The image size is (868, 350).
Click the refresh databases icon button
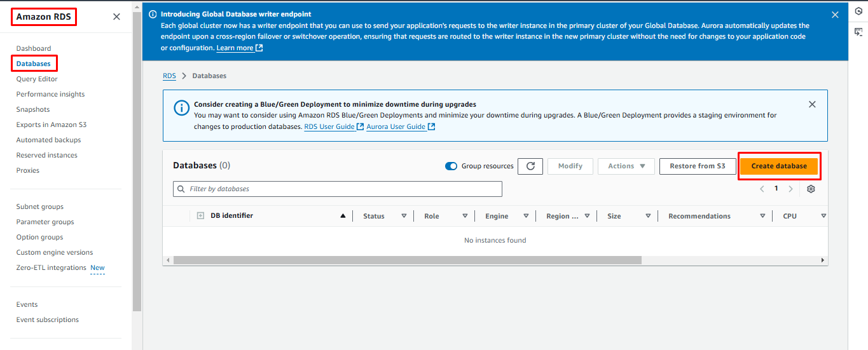click(x=530, y=166)
